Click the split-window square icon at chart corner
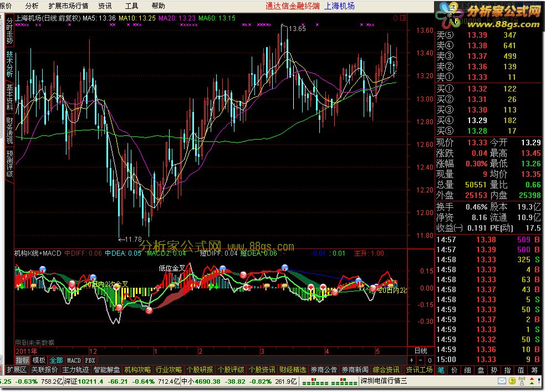The width and height of the screenshot is (546, 392). click(x=403, y=18)
